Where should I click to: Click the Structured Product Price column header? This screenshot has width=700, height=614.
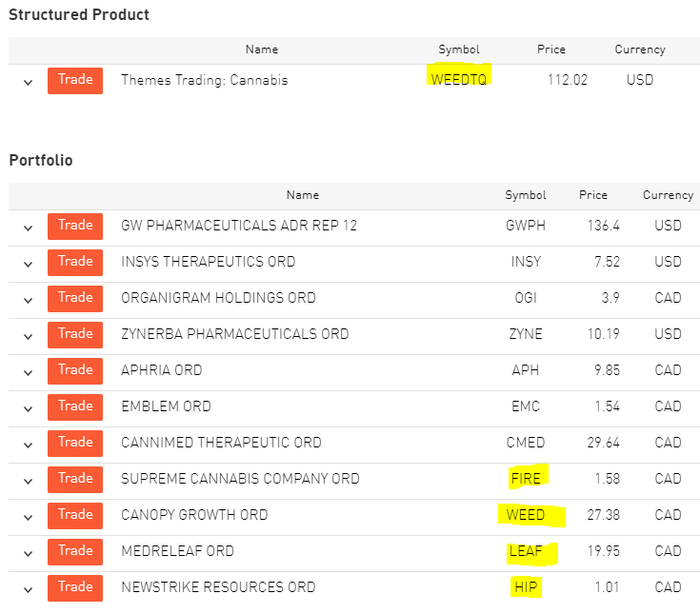click(551, 50)
